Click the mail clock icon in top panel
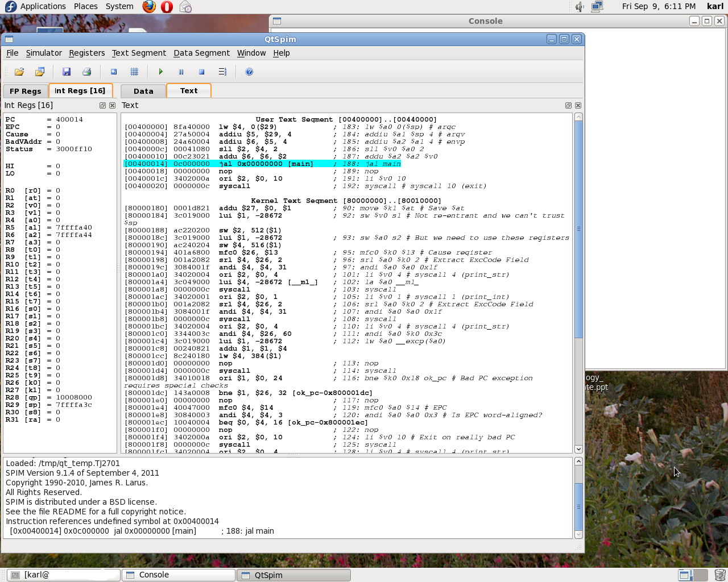 (185, 7)
